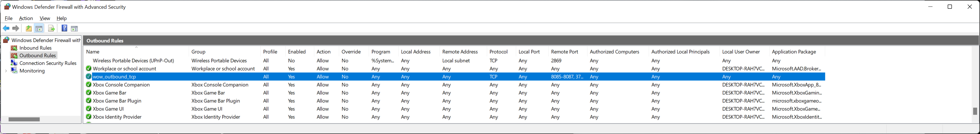This screenshot has width=980, height=134.
Task: Select Inbound Rules in the tree
Action: coord(35,48)
